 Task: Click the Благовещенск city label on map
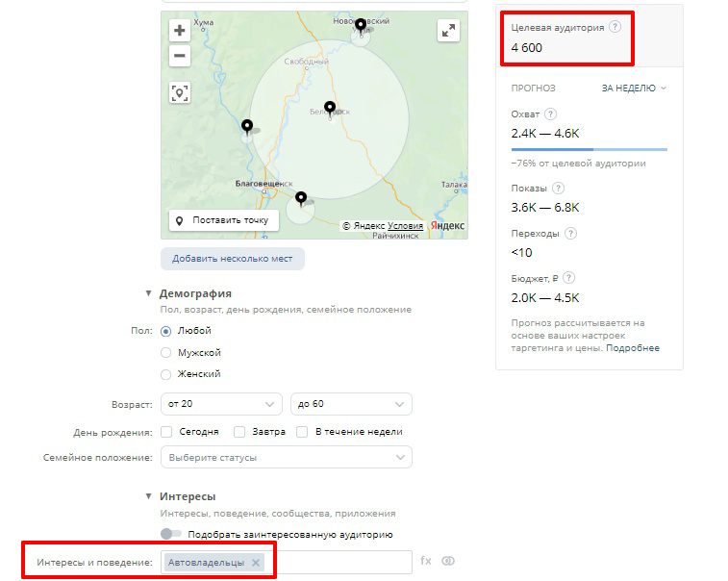(264, 184)
